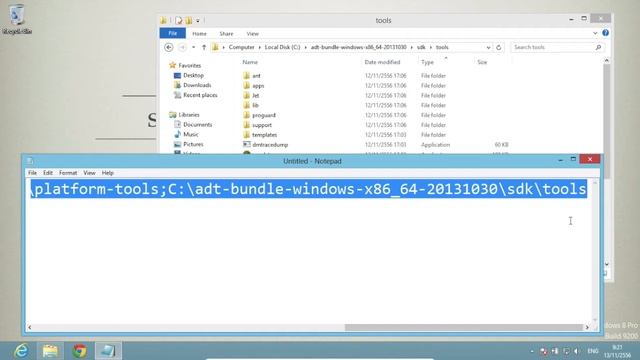The width and height of the screenshot is (640, 360).
Task: Switch to Notepad via the taskbar icon
Action: coord(108,351)
